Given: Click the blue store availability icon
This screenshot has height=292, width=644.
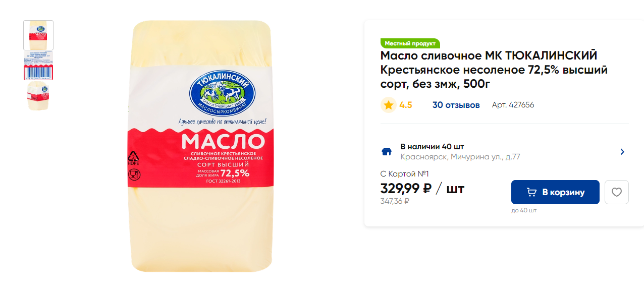Looking at the screenshot, I should (386, 151).
